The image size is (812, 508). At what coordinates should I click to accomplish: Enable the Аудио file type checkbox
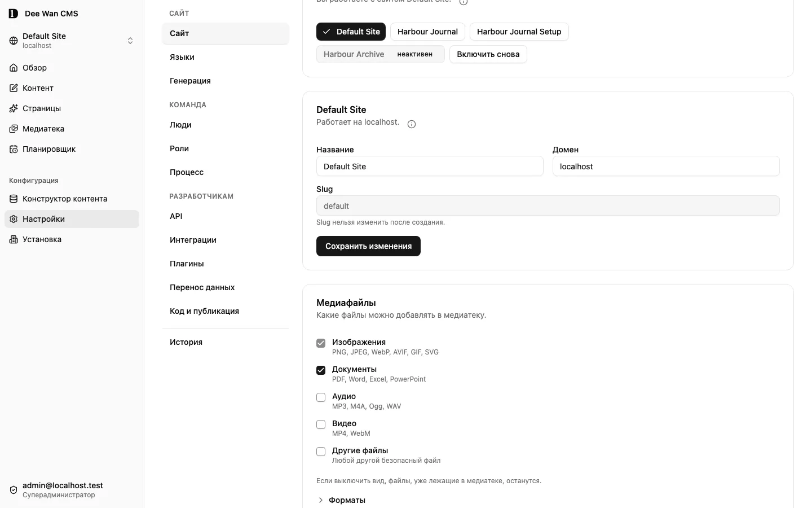[321, 397]
